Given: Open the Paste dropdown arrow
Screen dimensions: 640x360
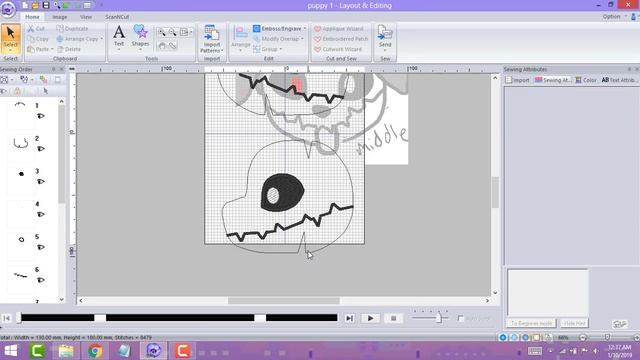Looking at the screenshot, I should point(52,49).
